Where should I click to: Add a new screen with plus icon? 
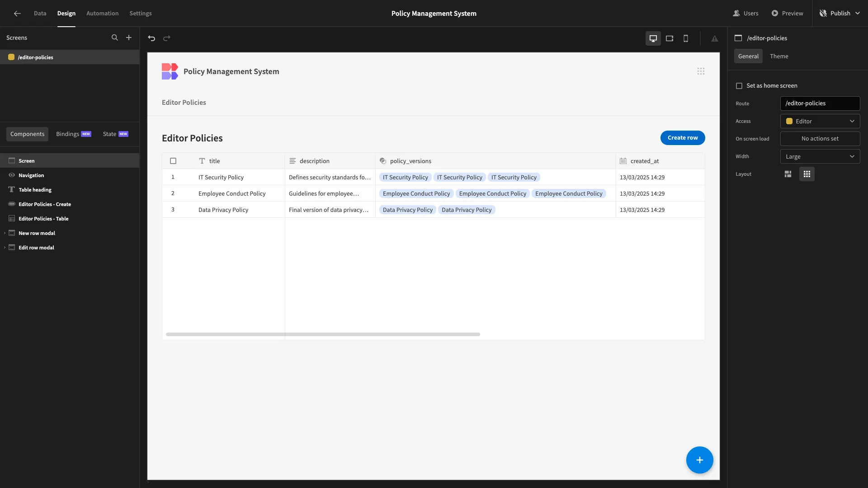click(129, 38)
